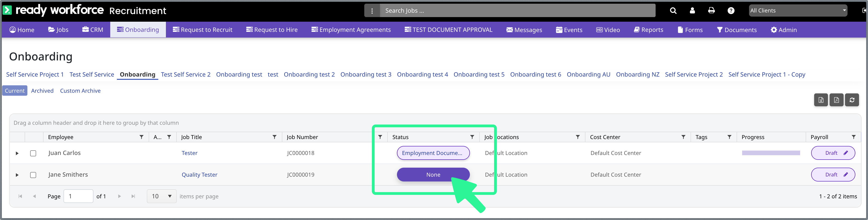Open the Messages menu
The image size is (868, 220).
click(x=524, y=30)
